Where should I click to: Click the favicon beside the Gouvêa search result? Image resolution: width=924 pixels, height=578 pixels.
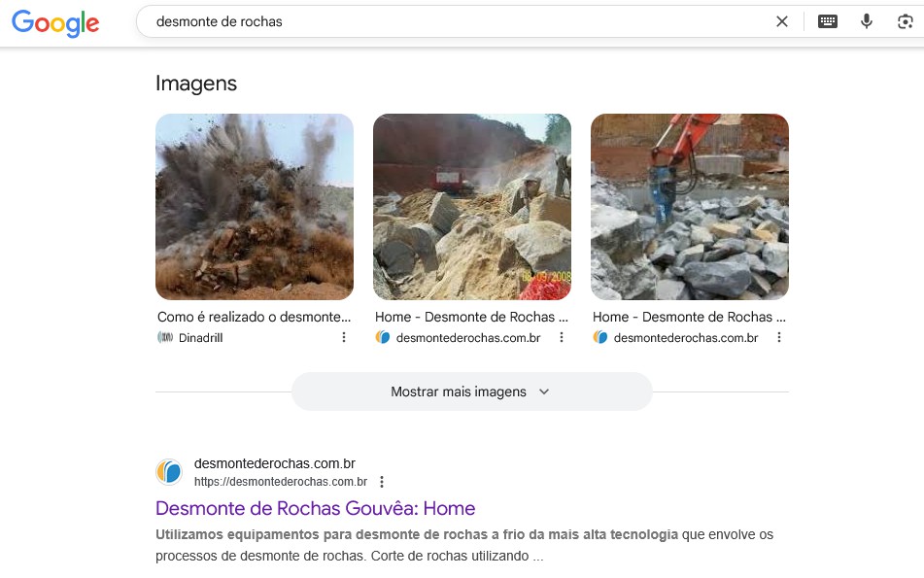(169, 471)
